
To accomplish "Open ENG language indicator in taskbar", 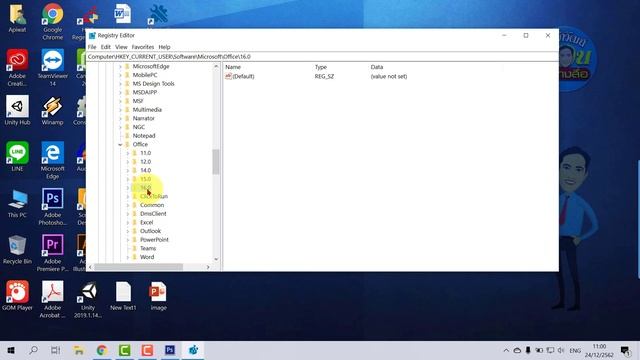I will tap(575, 351).
